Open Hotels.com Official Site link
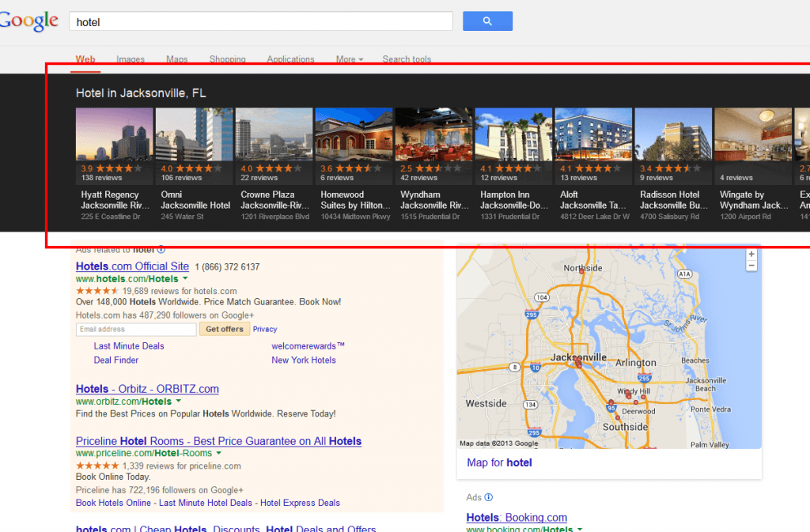The height and width of the screenshot is (532, 810). coord(132,266)
